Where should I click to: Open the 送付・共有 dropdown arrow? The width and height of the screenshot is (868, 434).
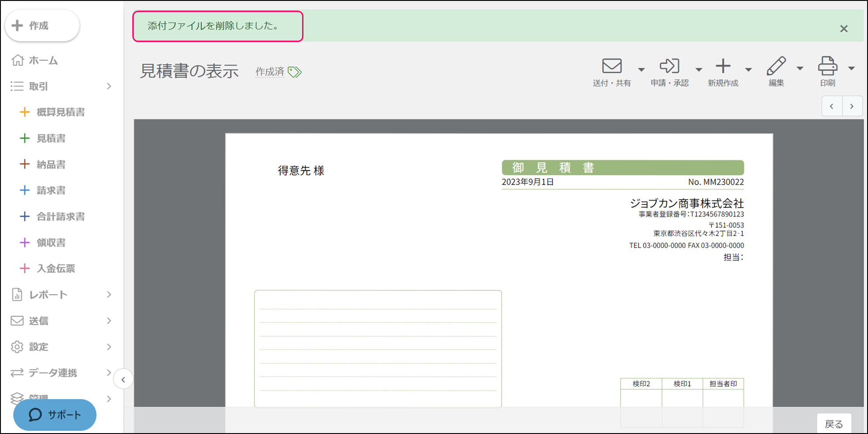click(641, 69)
